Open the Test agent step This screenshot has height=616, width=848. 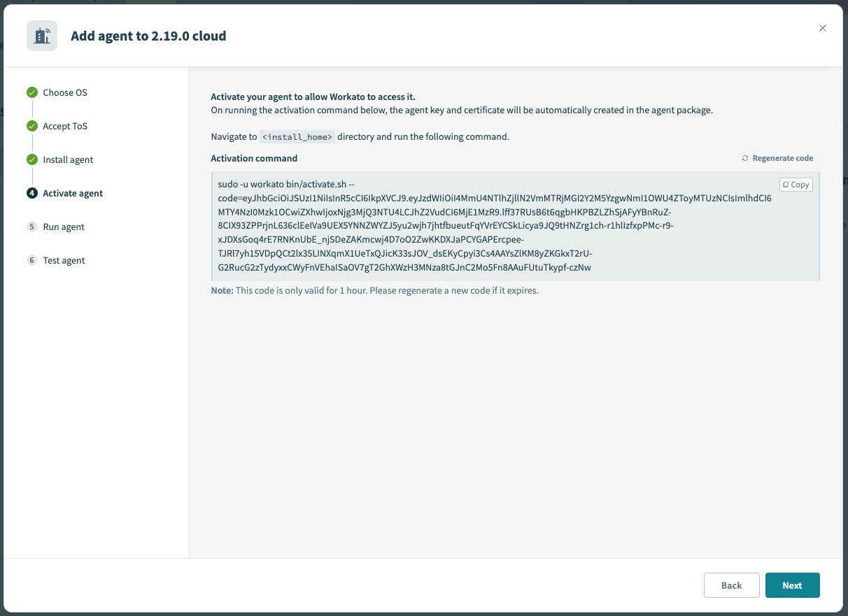click(64, 260)
